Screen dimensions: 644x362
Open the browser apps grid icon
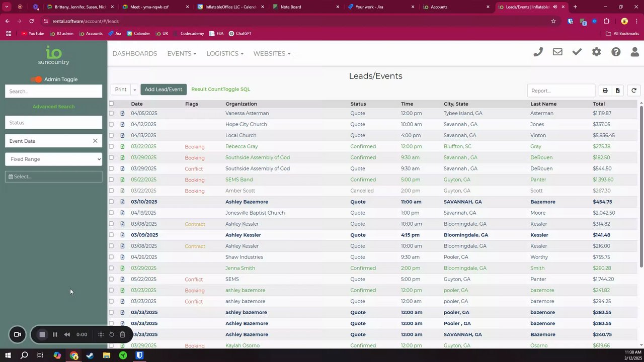point(9,33)
